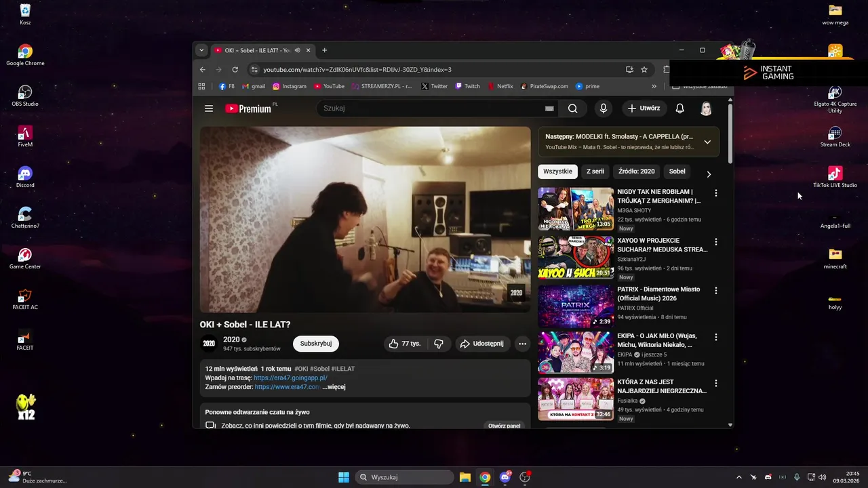
Task: Open the options menu for KTÓRA Z NAS JEST video
Action: 715,384
